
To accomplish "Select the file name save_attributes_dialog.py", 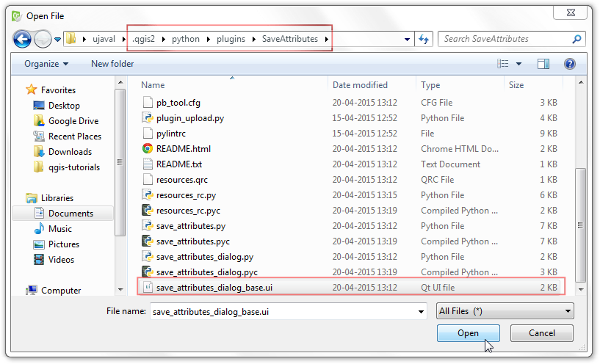I will coord(205,257).
